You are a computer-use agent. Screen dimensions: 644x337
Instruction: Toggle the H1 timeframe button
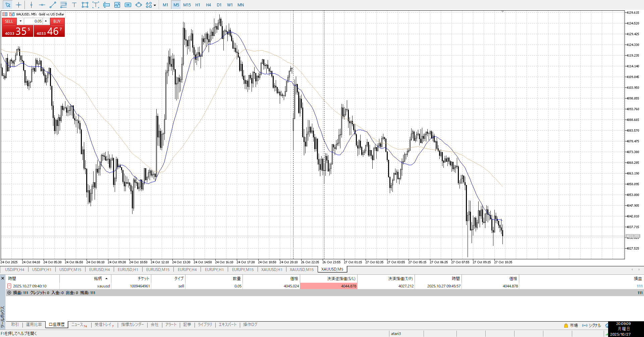[x=198, y=5]
